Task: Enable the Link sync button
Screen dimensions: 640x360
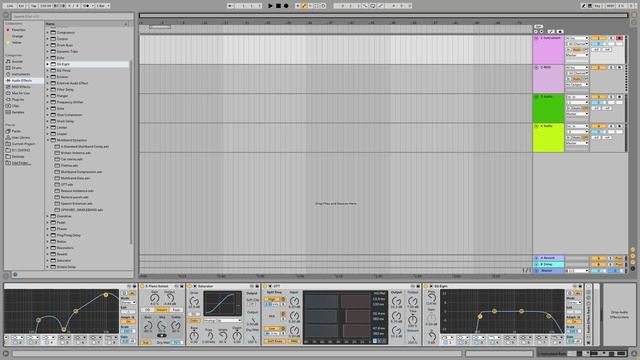Action: pyautogui.click(x=10, y=6)
